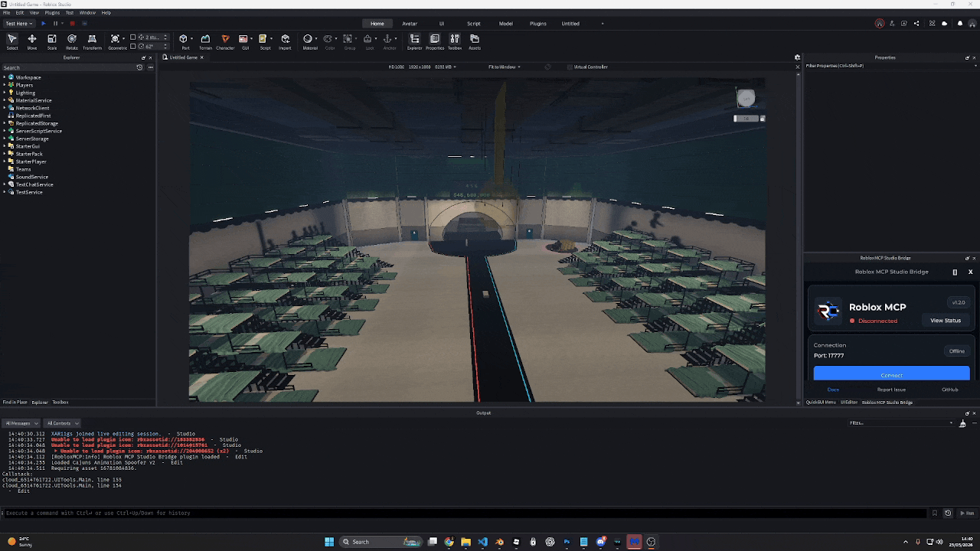The width and height of the screenshot is (980, 551).
Task: Open the Character tool
Action: (x=225, y=42)
